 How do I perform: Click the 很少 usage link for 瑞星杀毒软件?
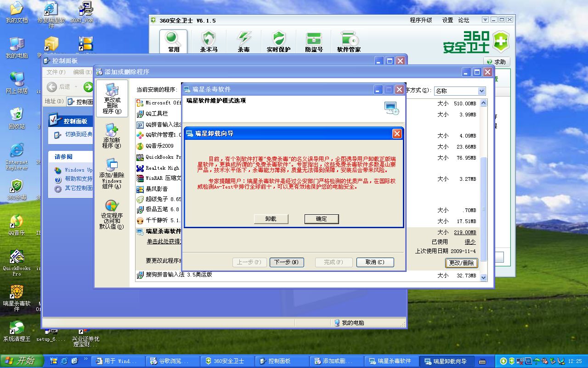coord(470,241)
